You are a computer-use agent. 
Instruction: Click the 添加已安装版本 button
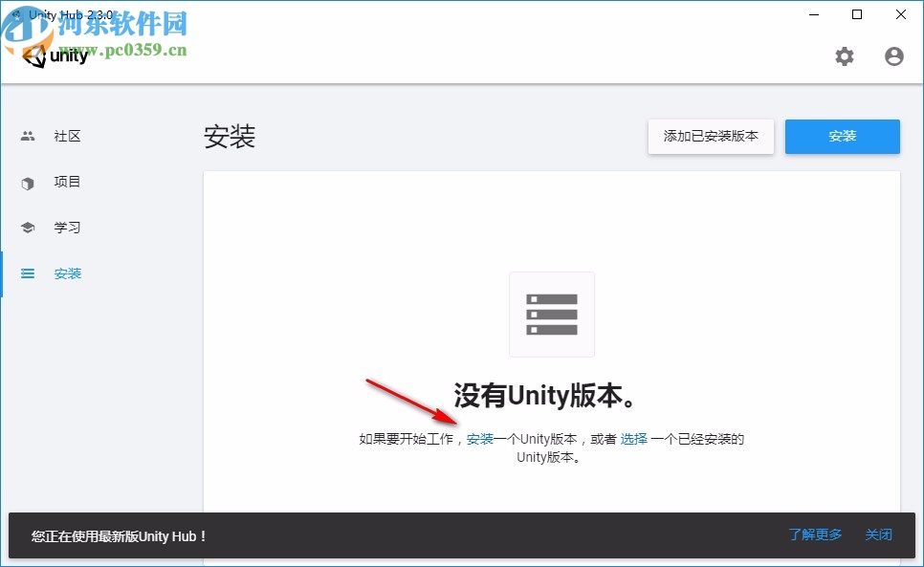pos(711,137)
